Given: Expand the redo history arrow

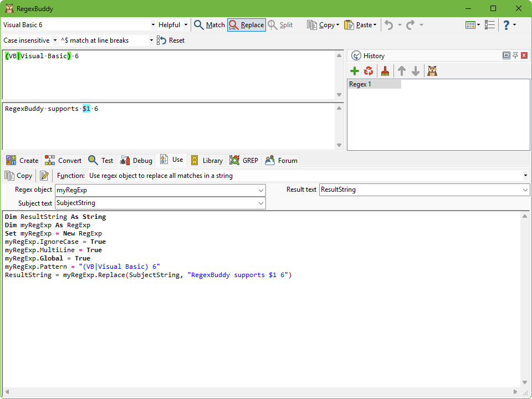Looking at the screenshot, I should tap(421, 25).
